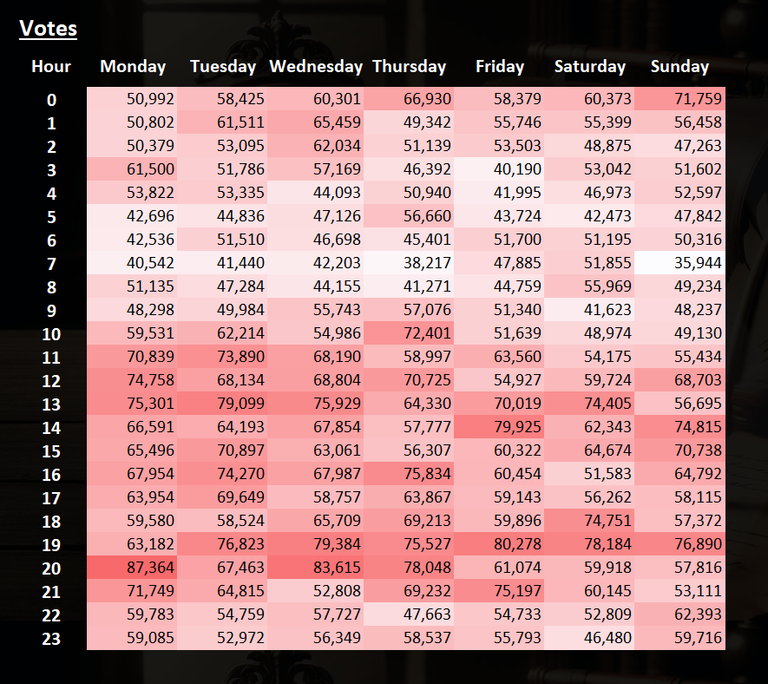This screenshot has height=684, width=768.
Task: Select the Monday column header
Action: (133, 66)
